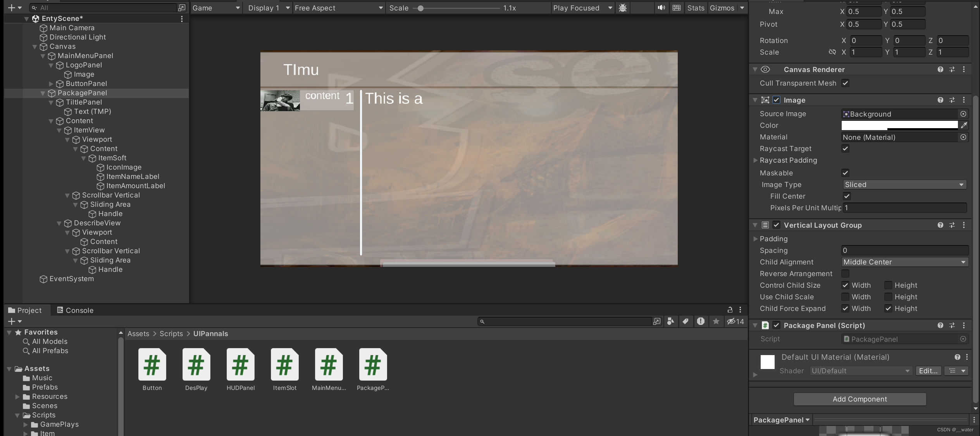
Task: Disable the Raycast Target checkbox
Action: pyautogui.click(x=845, y=149)
